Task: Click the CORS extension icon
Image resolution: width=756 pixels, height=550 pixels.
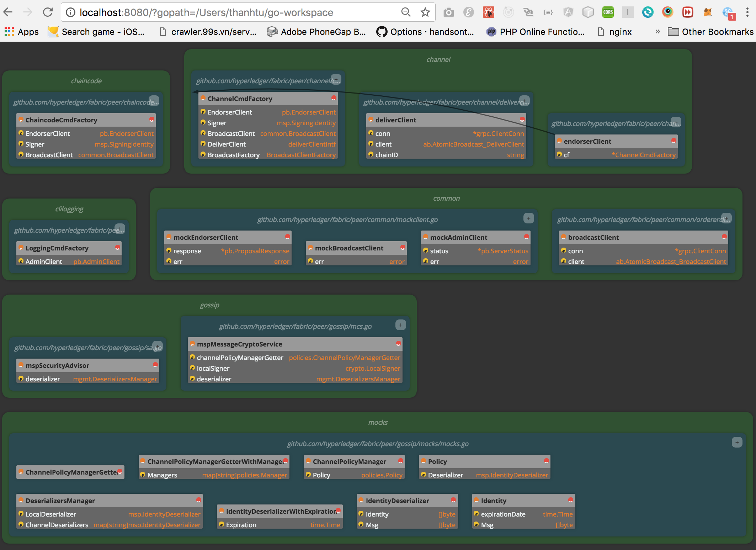Action: pyautogui.click(x=608, y=12)
